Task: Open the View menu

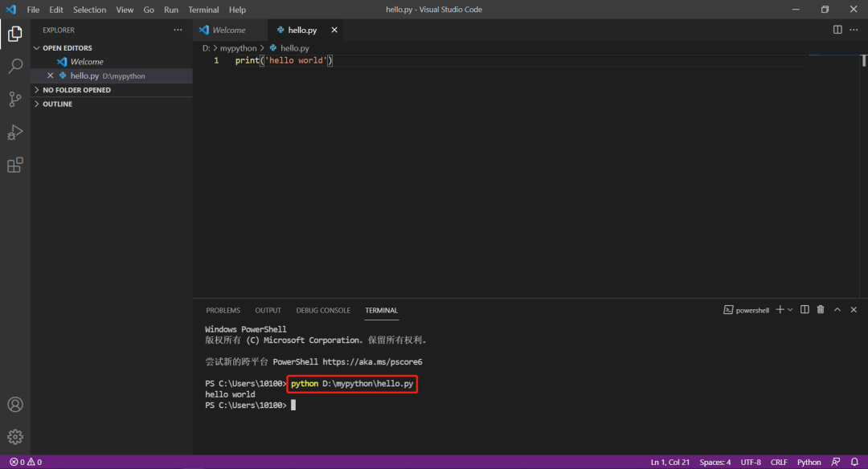Action: tap(125, 10)
